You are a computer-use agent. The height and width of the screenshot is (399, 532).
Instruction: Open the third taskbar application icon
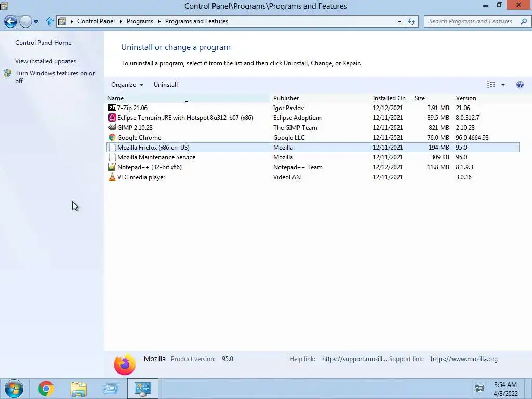[111, 389]
